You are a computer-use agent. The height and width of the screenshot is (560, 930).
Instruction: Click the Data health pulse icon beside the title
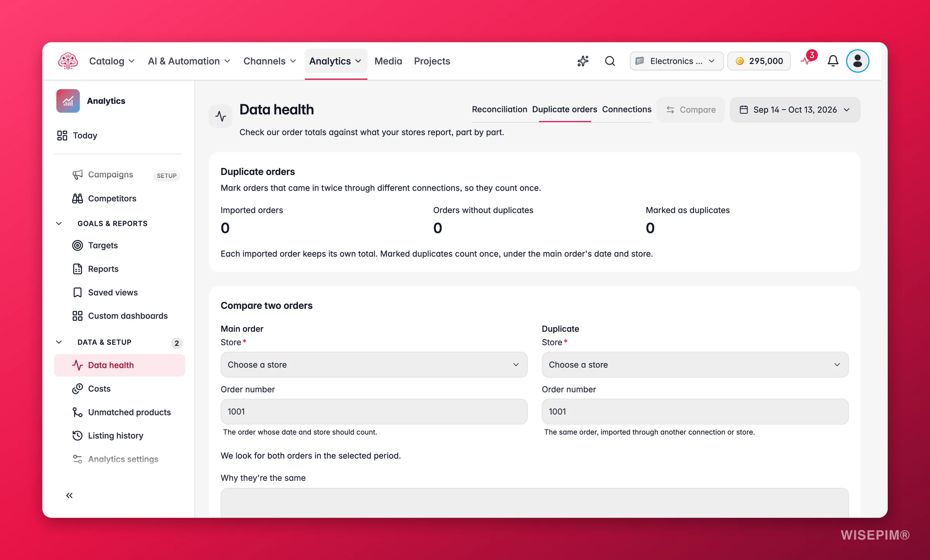click(x=221, y=116)
